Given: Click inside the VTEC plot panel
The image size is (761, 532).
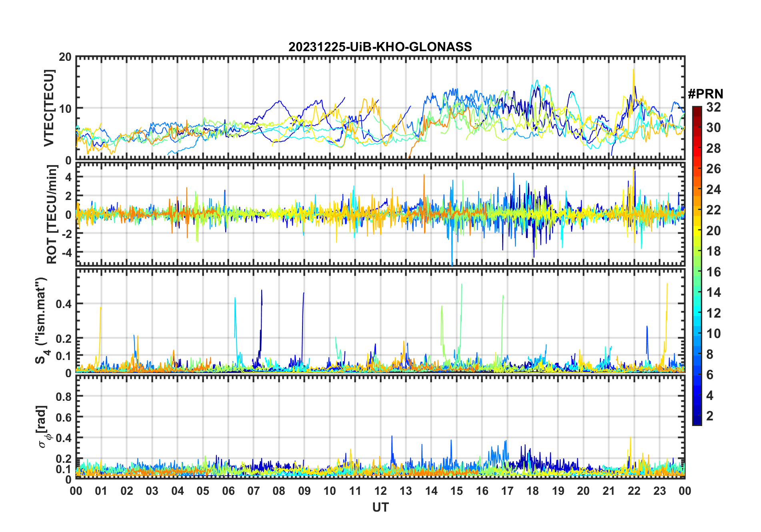Looking at the screenshot, I should pos(380,108).
